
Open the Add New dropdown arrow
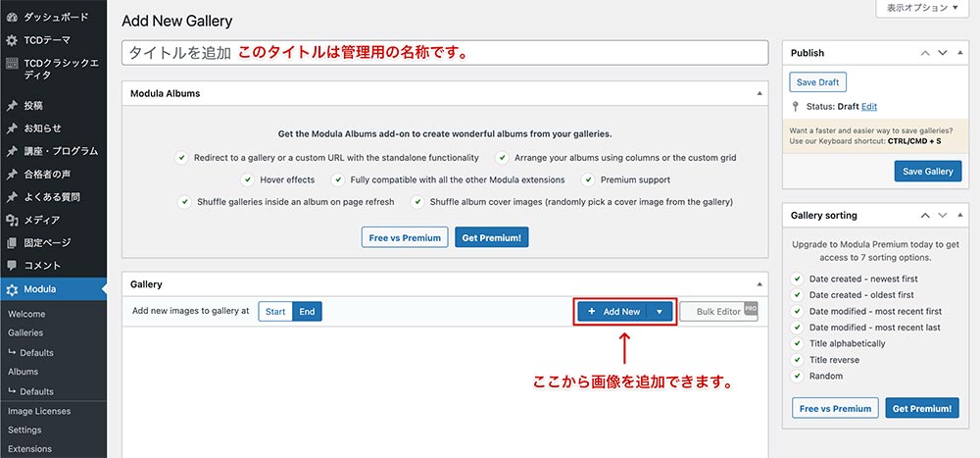tap(660, 312)
